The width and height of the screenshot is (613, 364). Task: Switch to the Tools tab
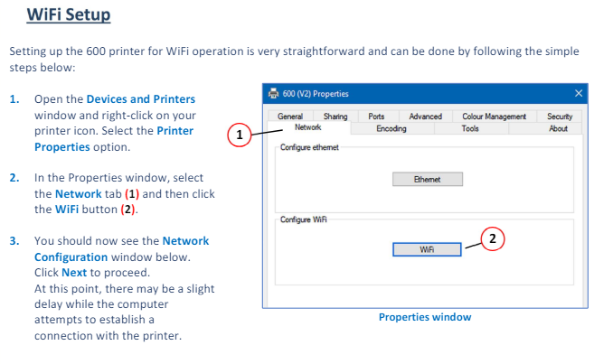coord(470,128)
